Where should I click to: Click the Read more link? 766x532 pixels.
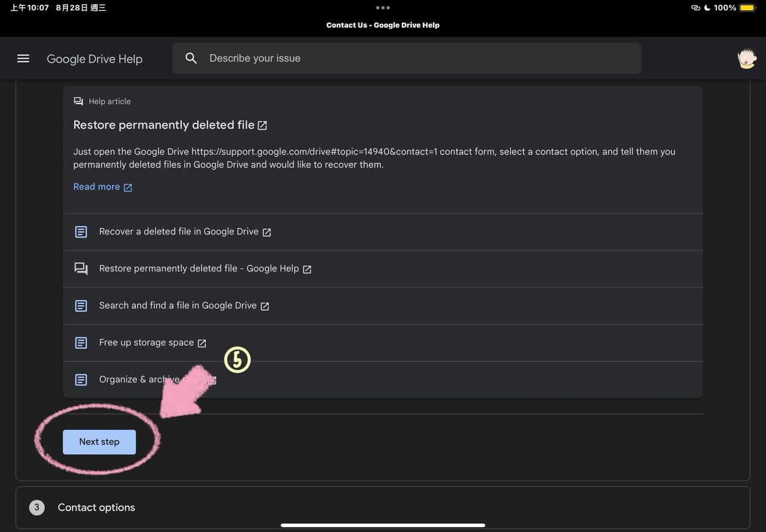pos(96,187)
